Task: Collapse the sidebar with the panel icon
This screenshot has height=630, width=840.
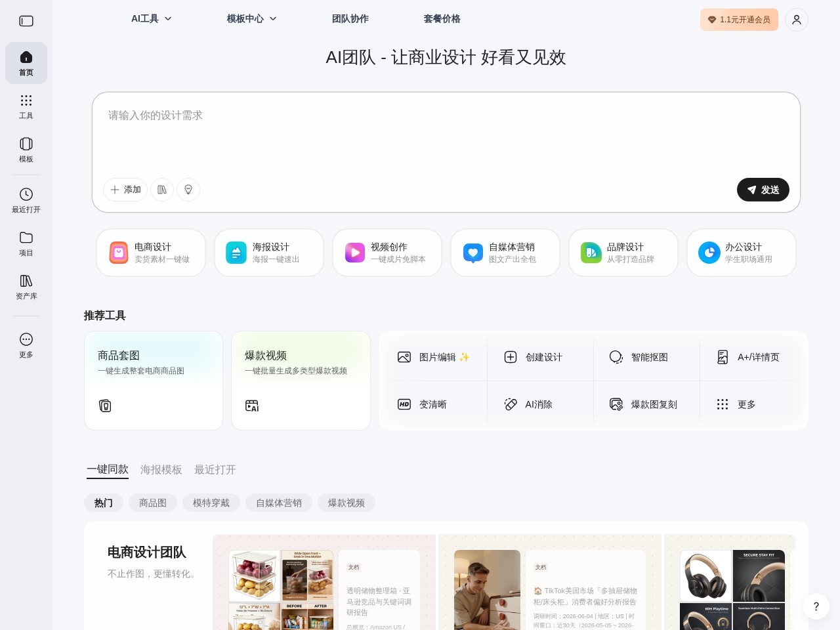Action: point(26,21)
